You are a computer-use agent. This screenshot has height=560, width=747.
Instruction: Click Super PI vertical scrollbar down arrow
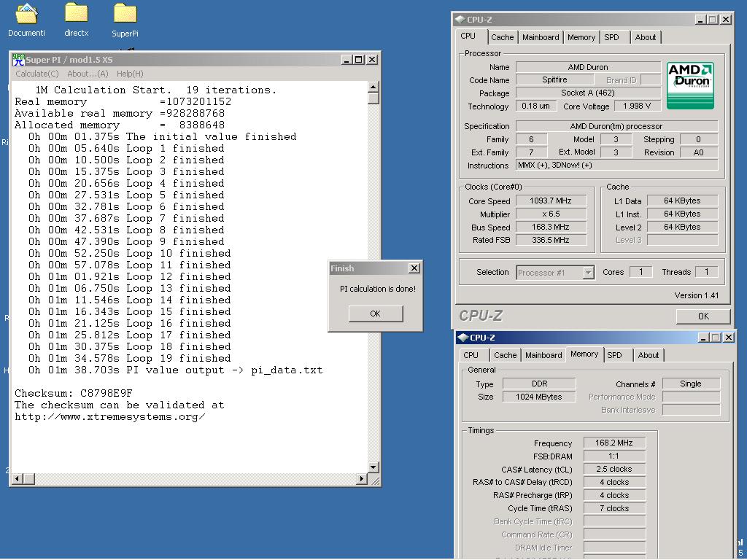(373, 467)
